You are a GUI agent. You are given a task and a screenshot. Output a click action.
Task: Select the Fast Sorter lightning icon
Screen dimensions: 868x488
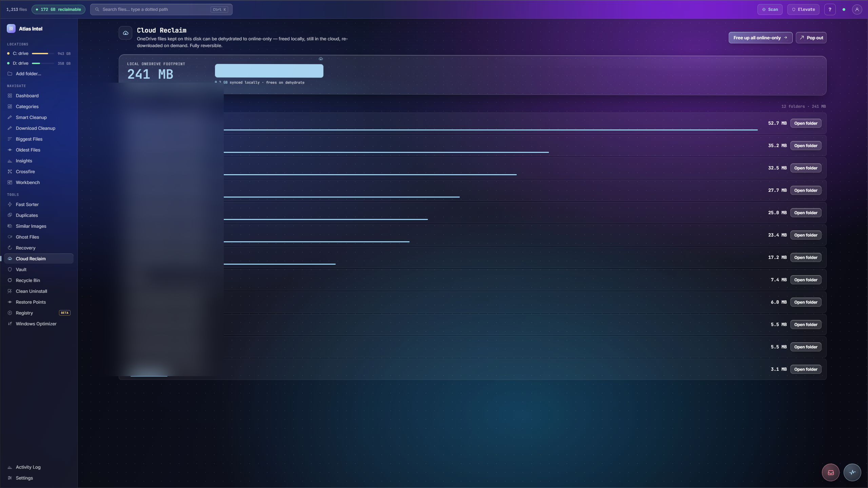10,204
